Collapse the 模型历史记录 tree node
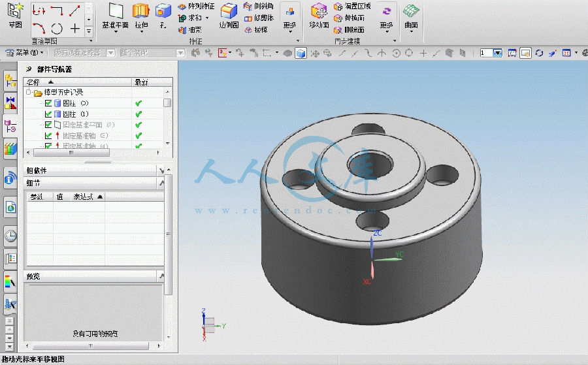Viewport: 588px width, 365px height. pos(29,92)
